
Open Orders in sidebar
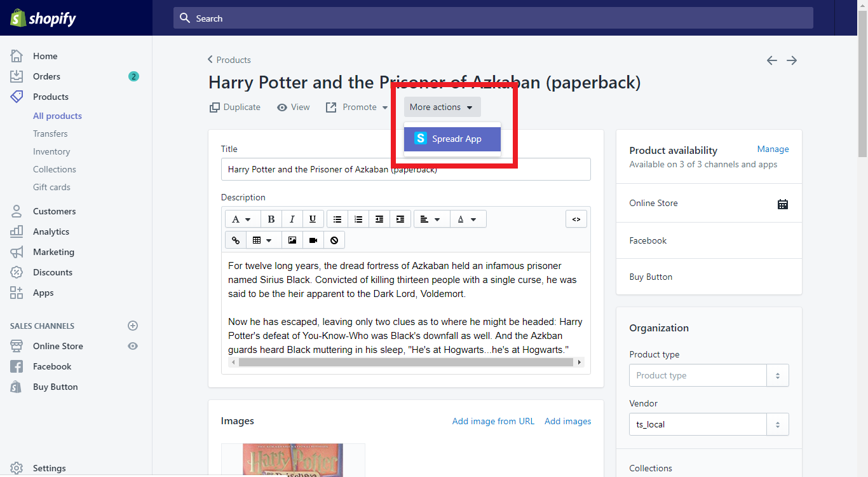(x=46, y=76)
